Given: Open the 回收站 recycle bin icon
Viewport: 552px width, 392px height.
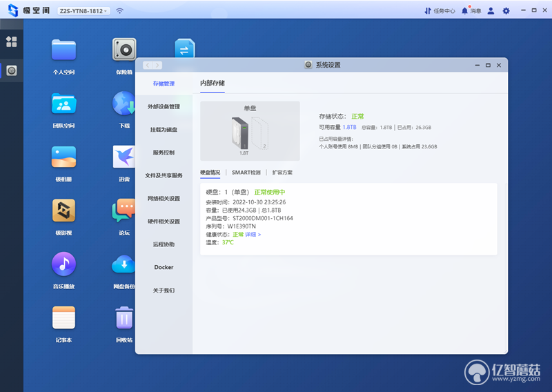Looking at the screenshot, I should click(x=124, y=317).
